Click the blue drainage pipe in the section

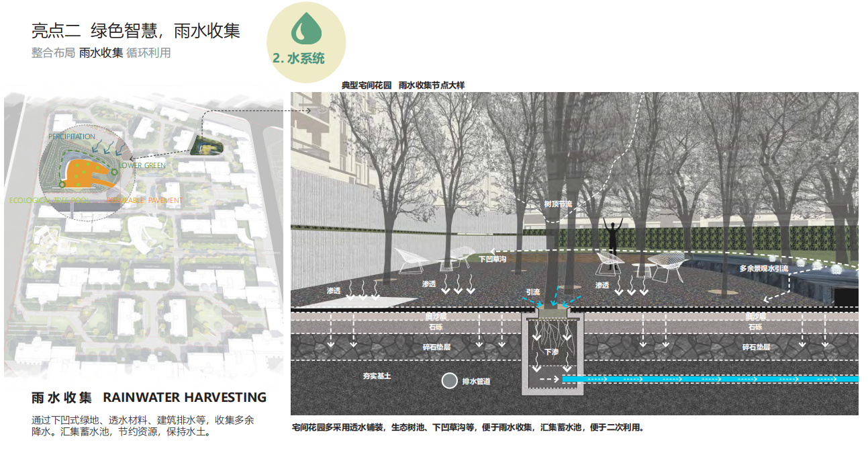click(710, 379)
